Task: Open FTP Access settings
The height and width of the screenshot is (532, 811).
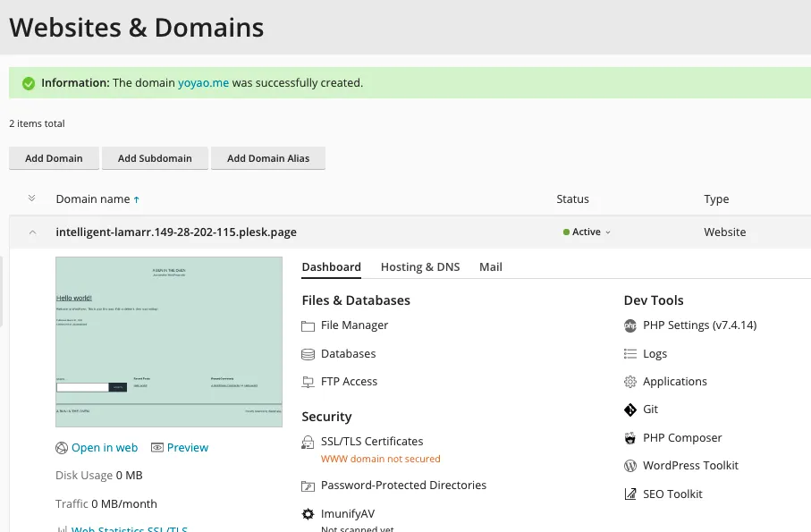Action: point(308,381)
